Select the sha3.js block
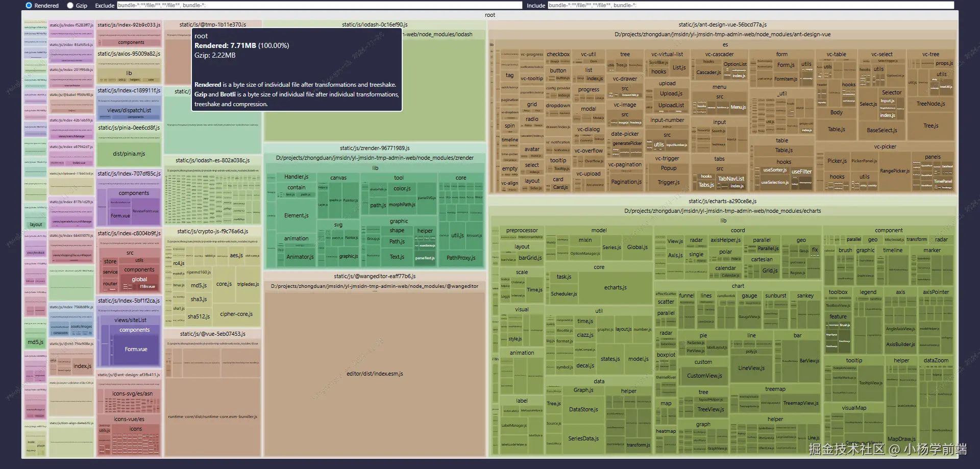Screen dimensions: 980x469 tap(199, 299)
